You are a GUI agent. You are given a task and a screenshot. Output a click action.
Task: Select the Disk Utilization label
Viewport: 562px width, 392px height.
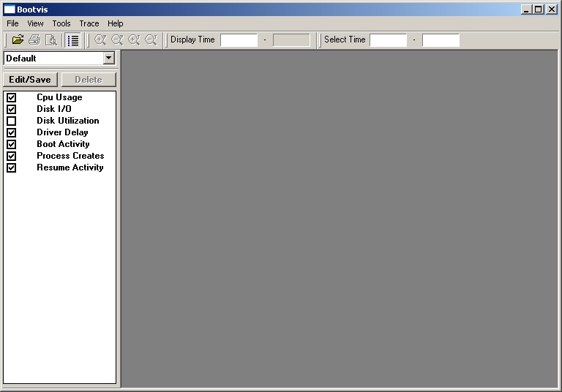point(68,121)
